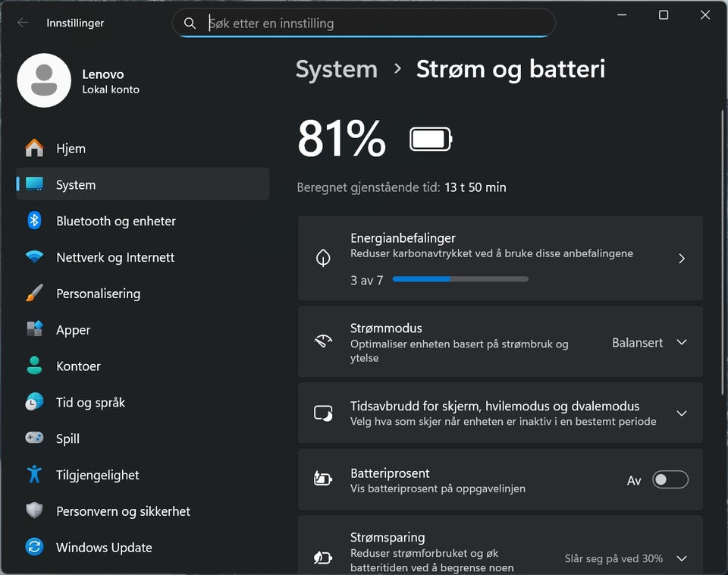Click the '13 t 50 min' remaining time
728x575 pixels.
pyautogui.click(x=475, y=187)
